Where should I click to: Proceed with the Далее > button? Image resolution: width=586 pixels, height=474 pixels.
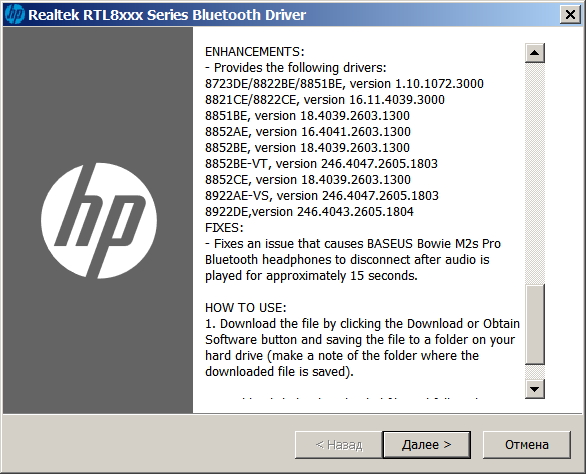click(x=426, y=445)
